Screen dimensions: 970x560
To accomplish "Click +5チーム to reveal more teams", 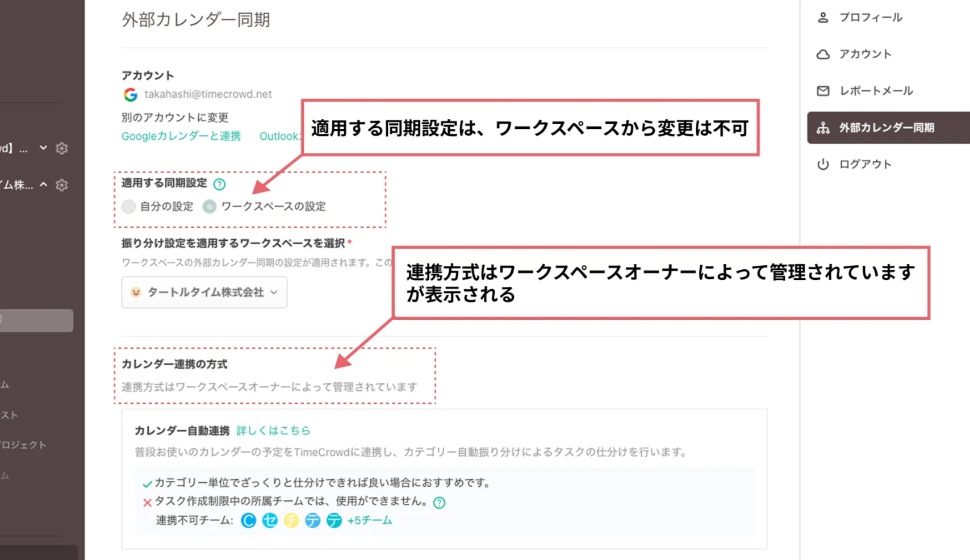I will pos(370,520).
